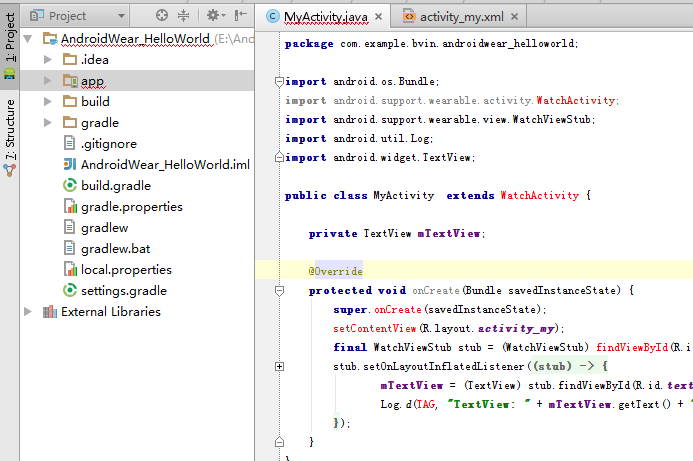The height and width of the screenshot is (461, 693).
Task: Expand the .idea folder
Action: [x=48, y=60]
